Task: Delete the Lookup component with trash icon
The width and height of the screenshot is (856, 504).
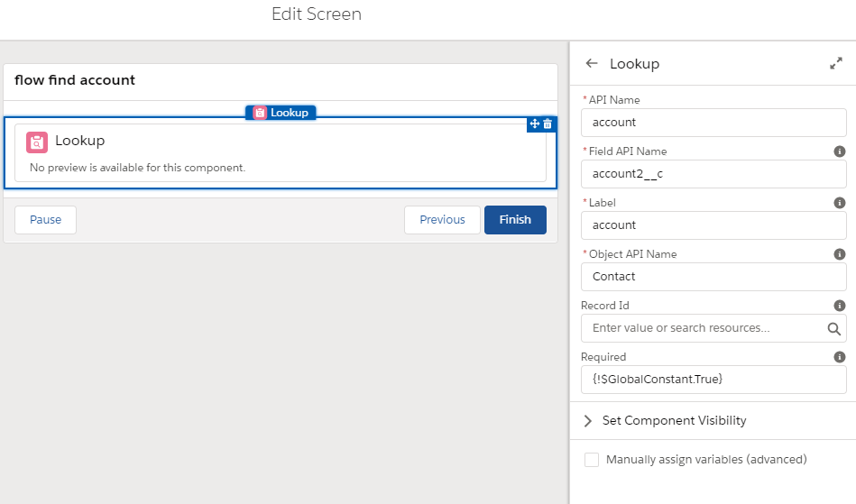Action: pyautogui.click(x=548, y=124)
